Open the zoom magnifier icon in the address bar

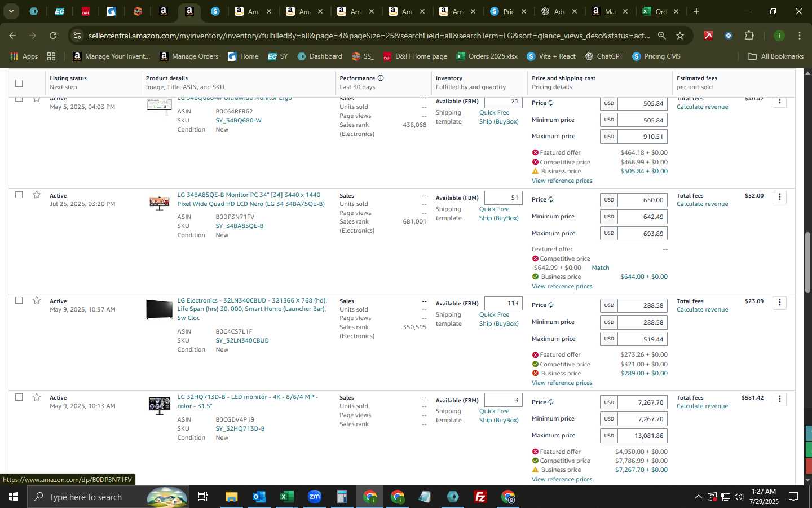point(661,36)
